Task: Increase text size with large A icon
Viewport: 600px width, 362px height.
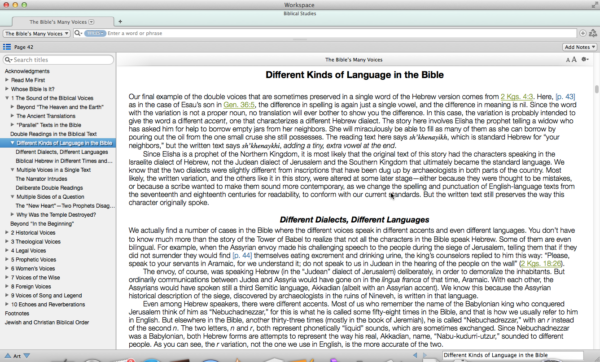Action: click(574, 59)
